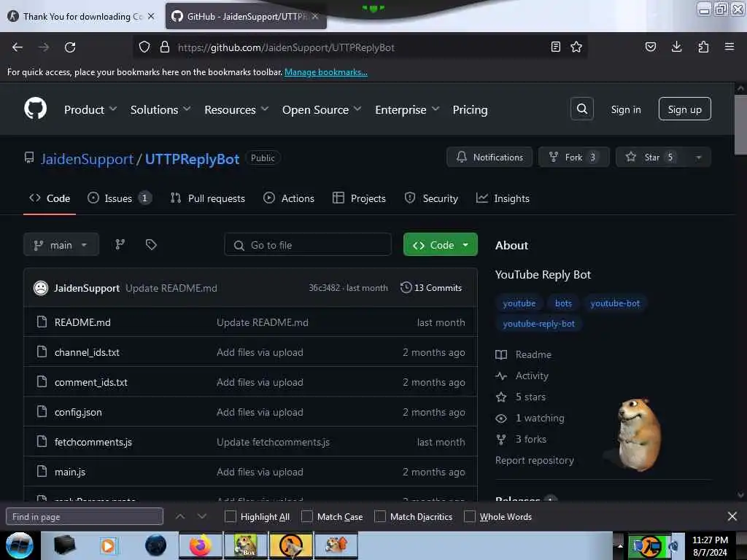Open Firefox downloads icon
Viewport: 747px width, 560px height.
676,47
